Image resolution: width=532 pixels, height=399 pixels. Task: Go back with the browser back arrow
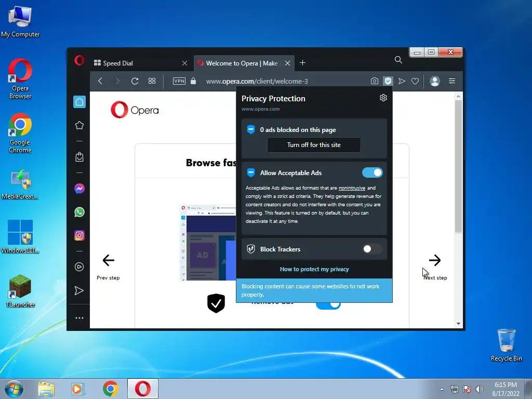coord(100,81)
